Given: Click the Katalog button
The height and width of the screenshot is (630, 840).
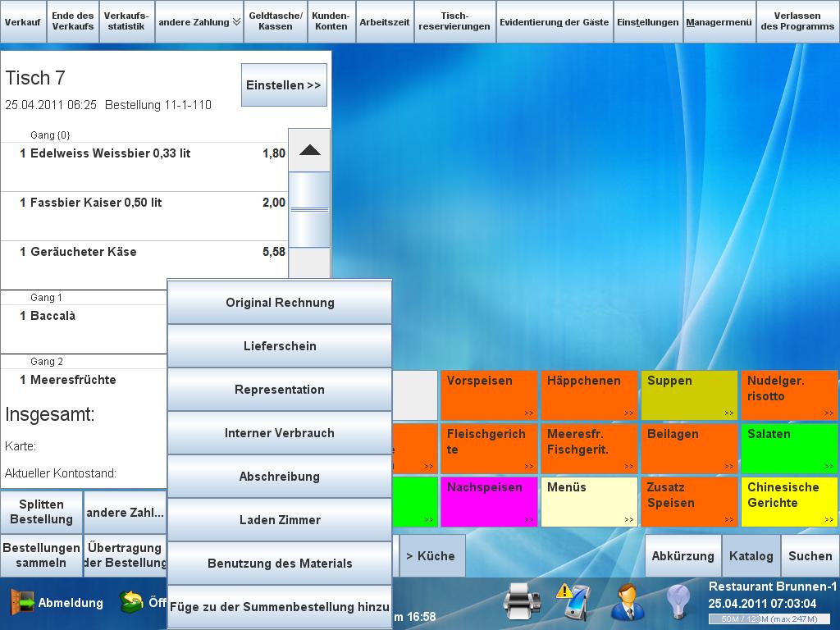Looking at the screenshot, I should coord(751,556).
